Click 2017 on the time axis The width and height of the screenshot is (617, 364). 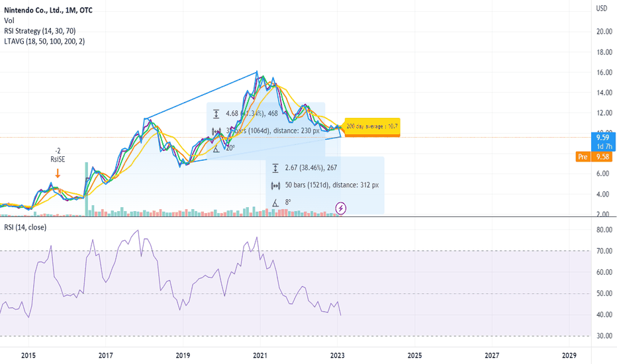click(105, 356)
